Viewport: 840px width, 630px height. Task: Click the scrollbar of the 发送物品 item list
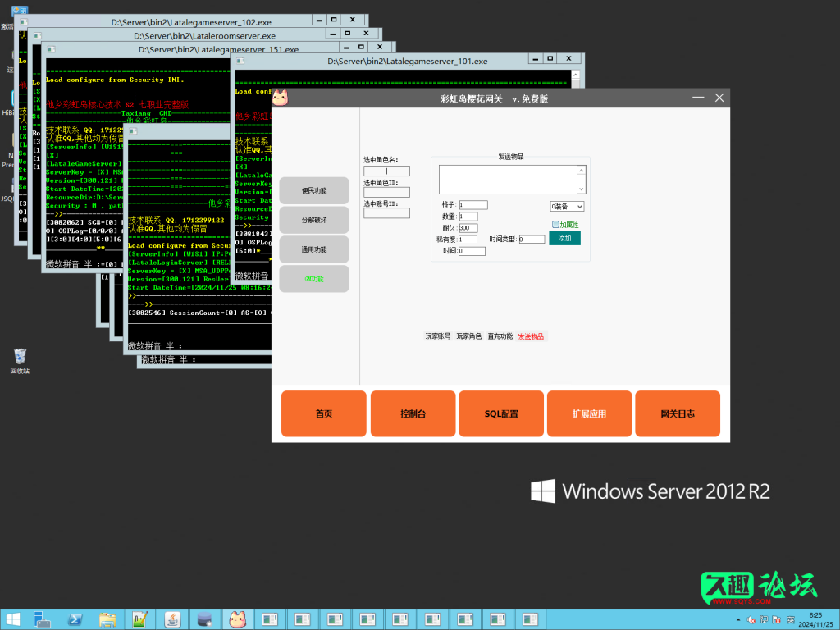tap(582, 179)
